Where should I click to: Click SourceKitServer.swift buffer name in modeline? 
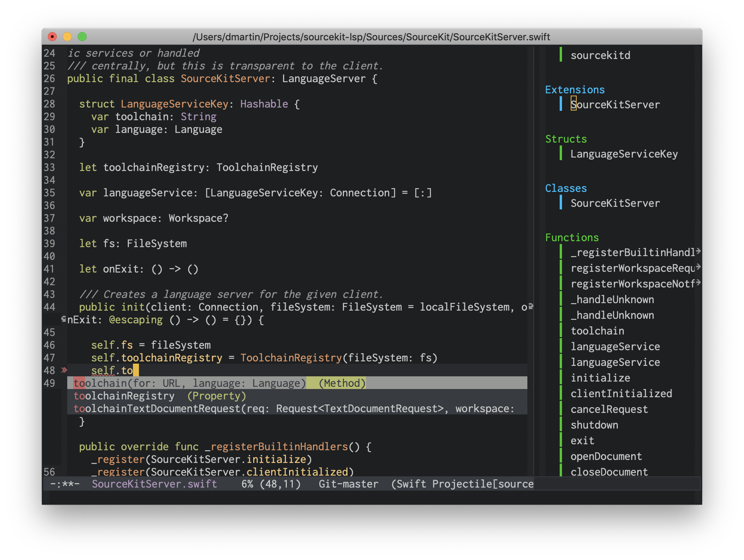coord(154,484)
